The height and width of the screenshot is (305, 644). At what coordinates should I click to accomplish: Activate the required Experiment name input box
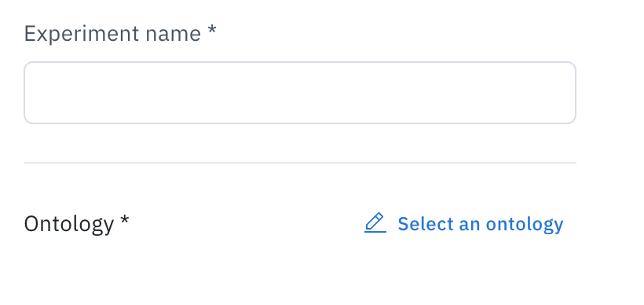pos(300,93)
